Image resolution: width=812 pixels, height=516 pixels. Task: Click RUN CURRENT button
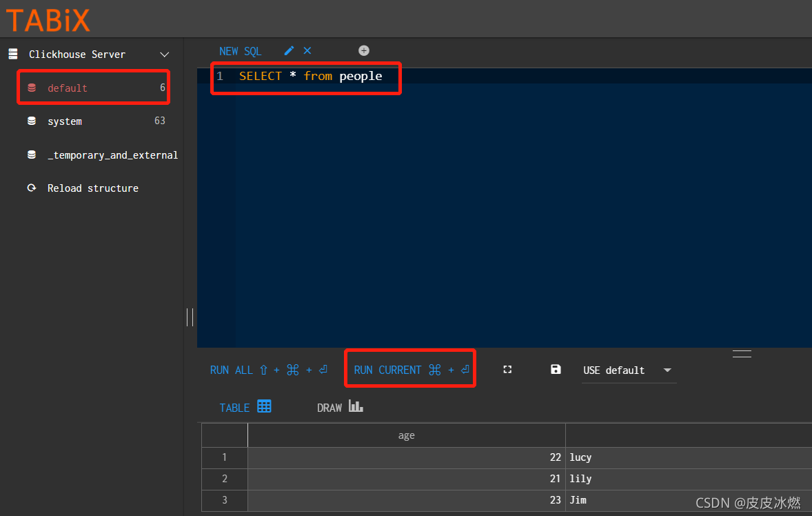pyautogui.click(x=412, y=370)
